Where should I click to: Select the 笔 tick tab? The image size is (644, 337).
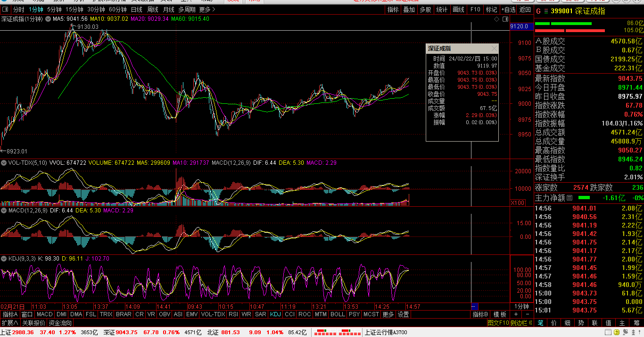(x=541, y=323)
